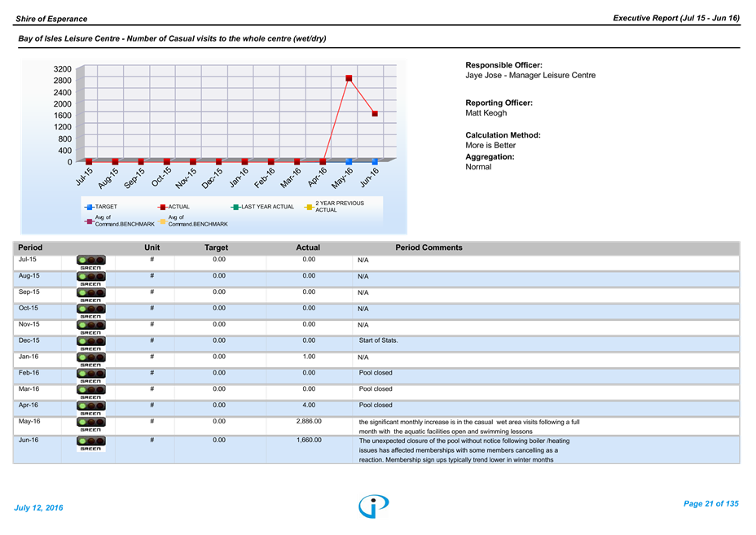This screenshot has height=535, width=756.
Task: Click the 'Responsible Officer:' label
Action: (x=503, y=65)
